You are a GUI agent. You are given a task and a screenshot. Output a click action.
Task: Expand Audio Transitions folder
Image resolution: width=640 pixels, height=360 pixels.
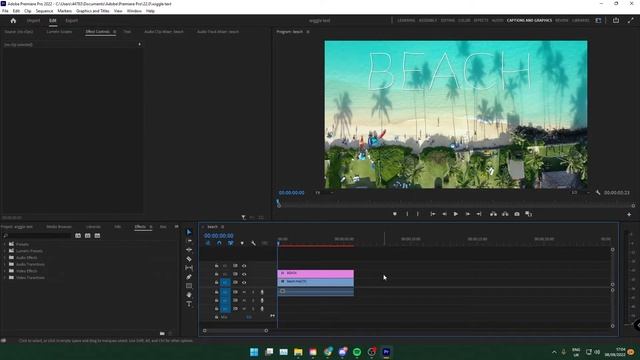pyautogui.click(x=5, y=264)
